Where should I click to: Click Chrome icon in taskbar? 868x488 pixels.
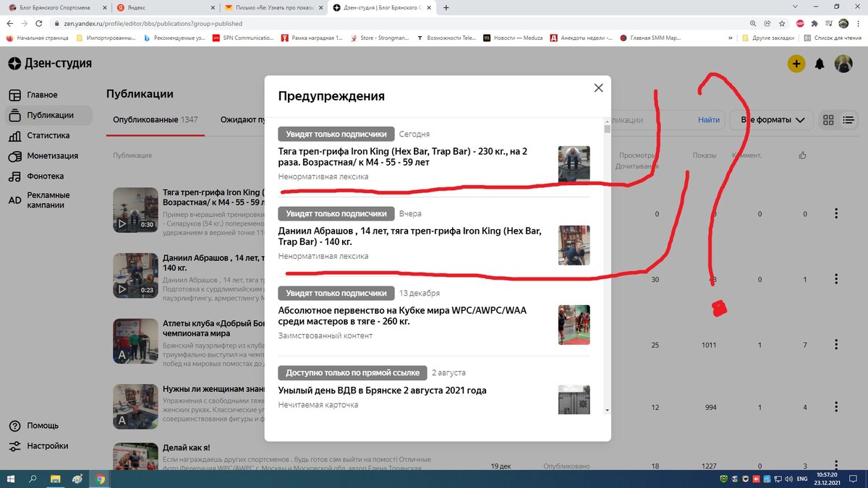(x=100, y=479)
